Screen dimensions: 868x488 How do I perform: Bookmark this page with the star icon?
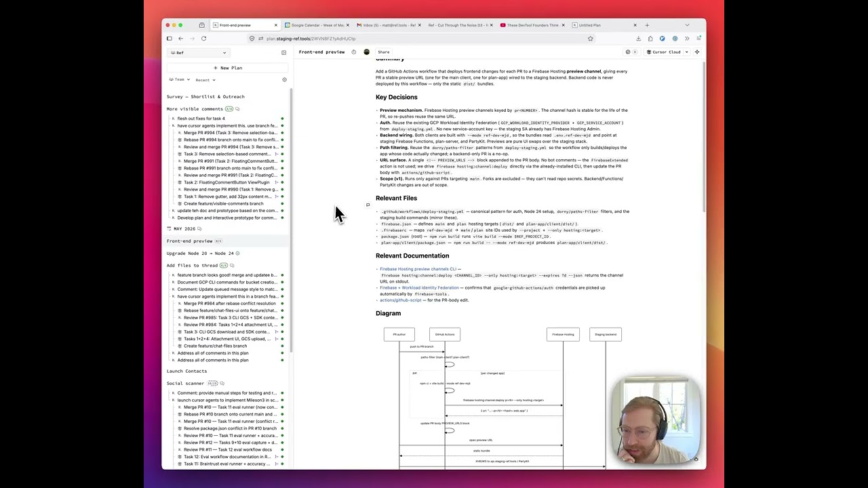590,39
